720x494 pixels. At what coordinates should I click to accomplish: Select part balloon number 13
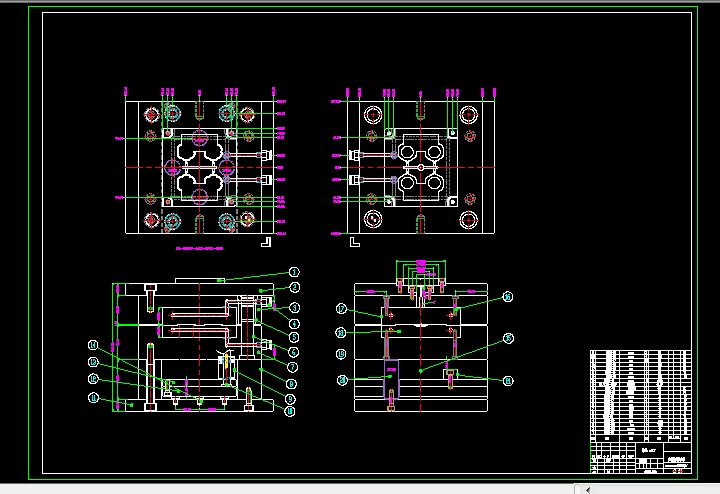93,362
